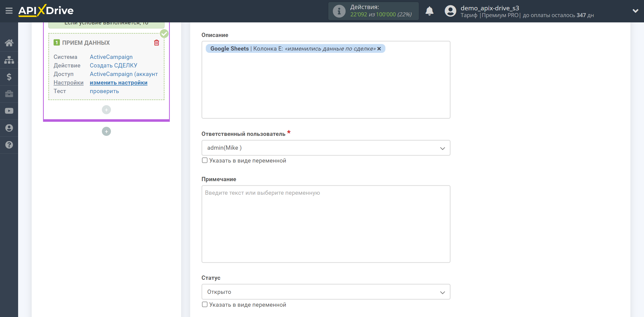Viewport: 644px width, 317px height.
Task: Click the ПРИЕМ ДАННЫХ block title
Action: coord(86,43)
